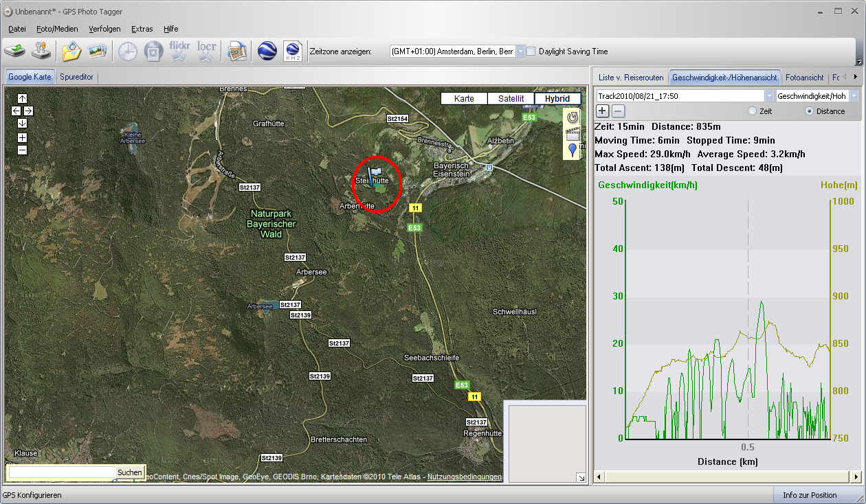Open the photo folder toolbar icon
The width and height of the screenshot is (866, 504).
coord(71,51)
